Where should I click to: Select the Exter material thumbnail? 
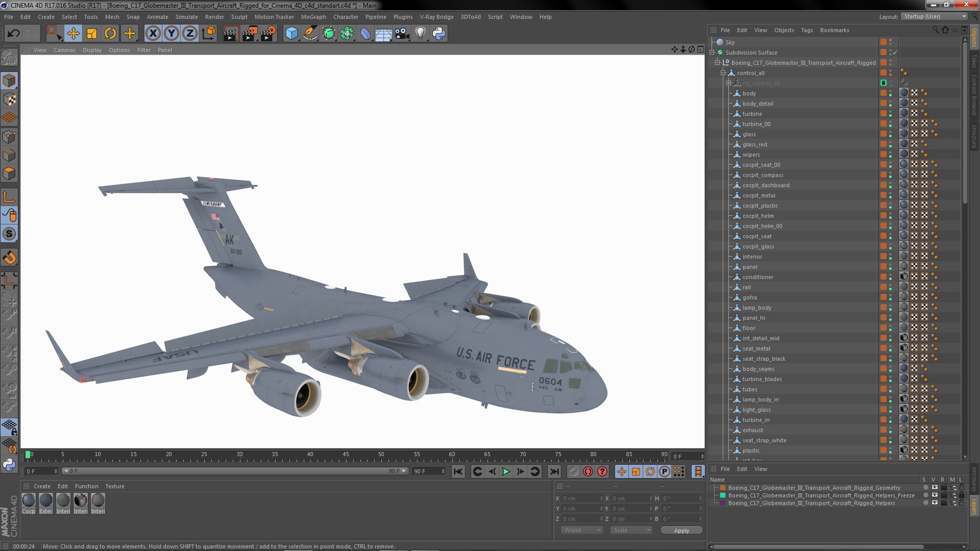[46, 500]
